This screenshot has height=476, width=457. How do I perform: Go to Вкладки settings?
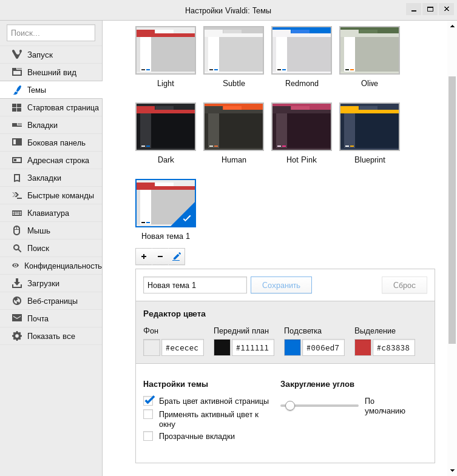click(51, 125)
